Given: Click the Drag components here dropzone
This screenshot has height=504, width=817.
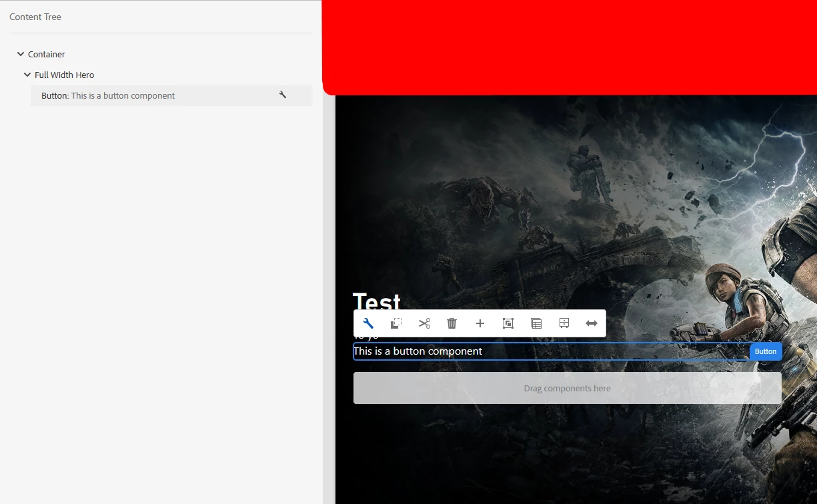Looking at the screenshot, I should [x=568, y=388].
